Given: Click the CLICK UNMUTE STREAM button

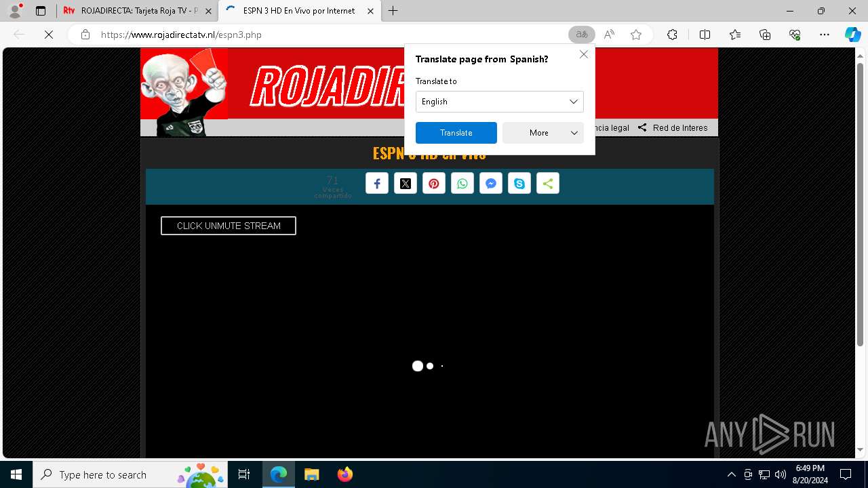Looking at the screenshot, I should tap(229, 226).
